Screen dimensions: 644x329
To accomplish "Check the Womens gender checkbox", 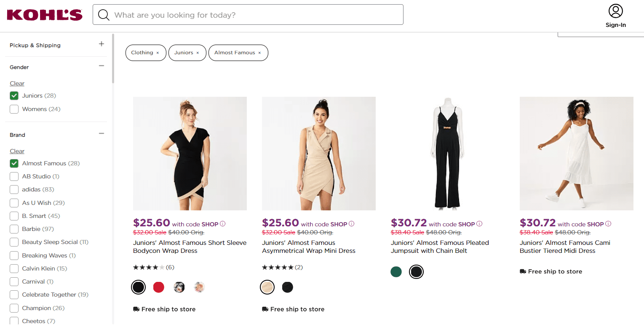I will pos(14,109).
